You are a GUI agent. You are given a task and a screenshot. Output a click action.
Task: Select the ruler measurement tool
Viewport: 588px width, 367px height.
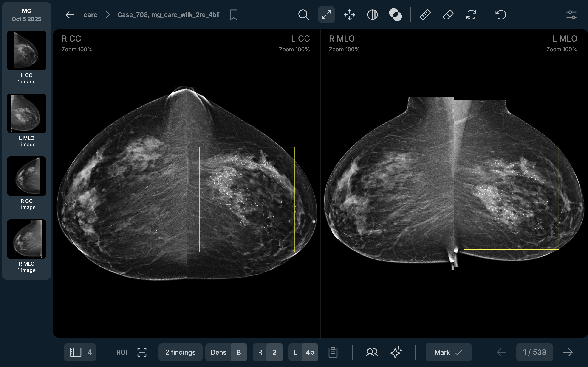point(425,15)
